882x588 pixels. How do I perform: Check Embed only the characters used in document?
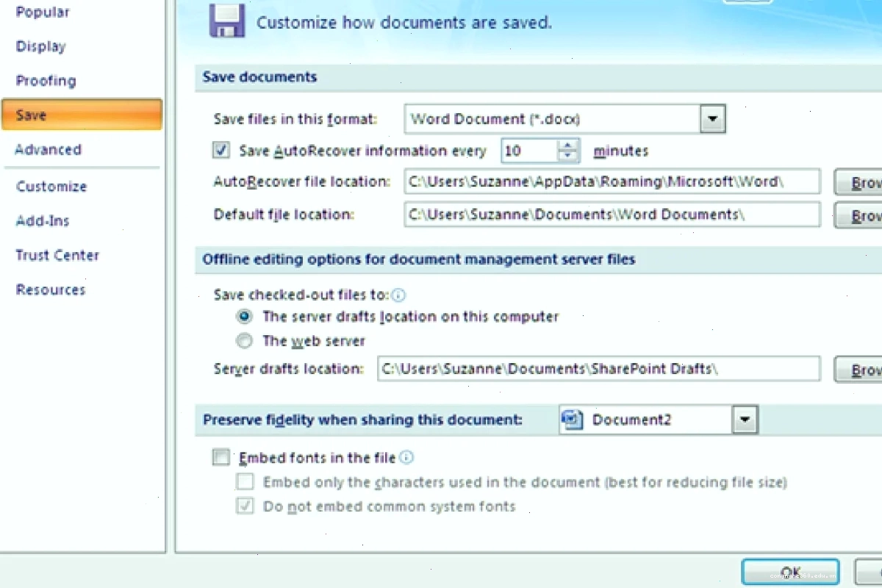pos(245,482)
